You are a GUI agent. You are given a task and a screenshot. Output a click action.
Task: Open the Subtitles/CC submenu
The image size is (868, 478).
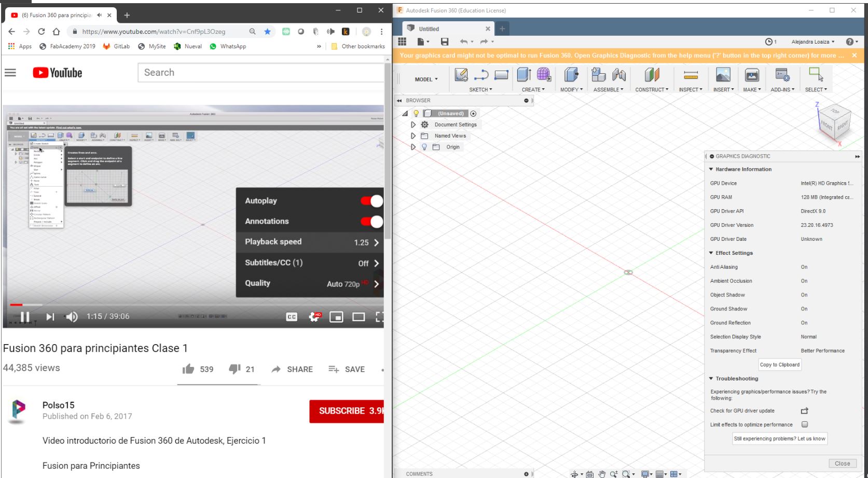coord(310,263)
